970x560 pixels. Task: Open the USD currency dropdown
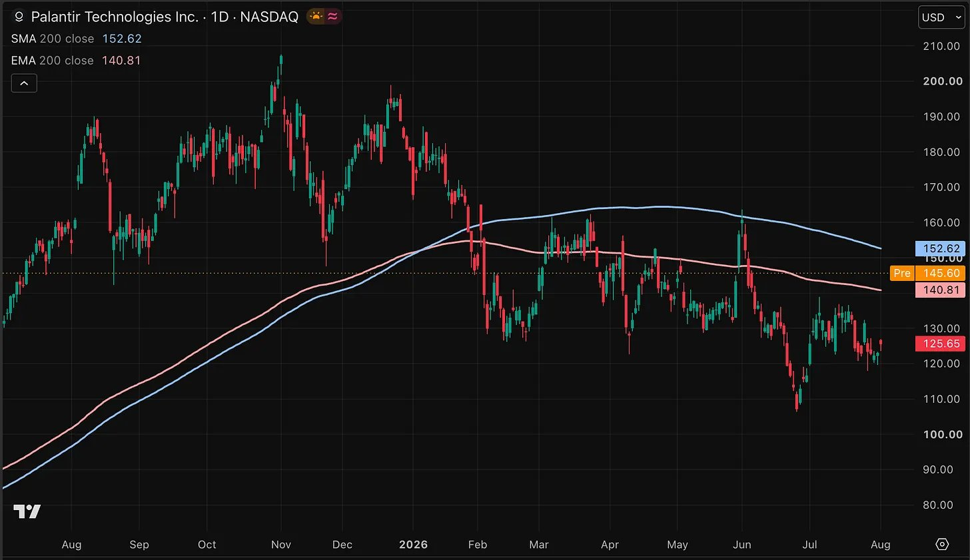(x=941, y=17)
